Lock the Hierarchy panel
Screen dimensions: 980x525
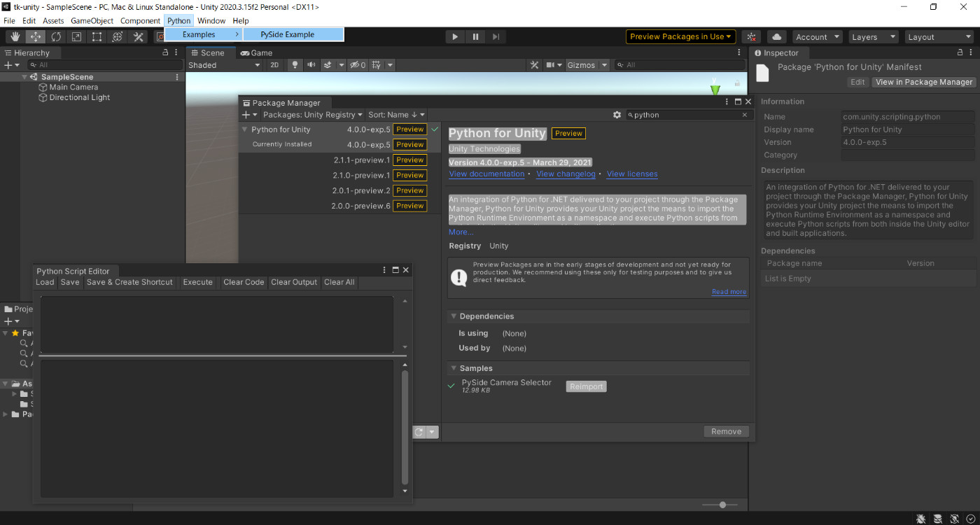click(166, 52)
